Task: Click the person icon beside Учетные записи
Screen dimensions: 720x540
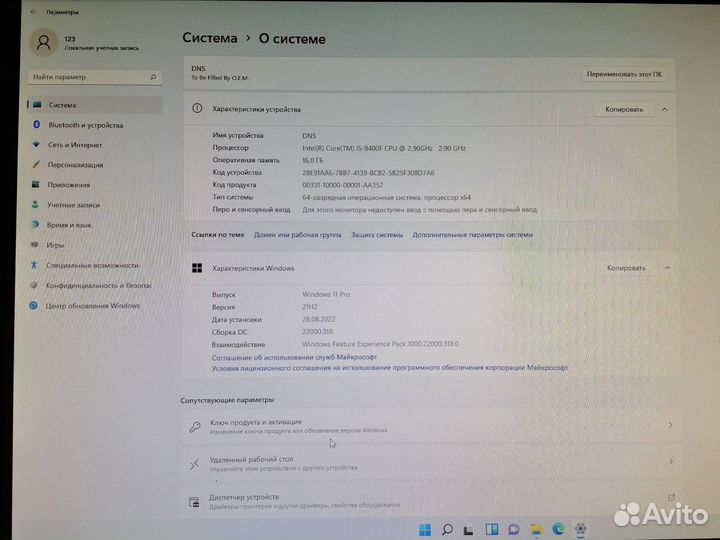Action: pyautogui.click(x=35, y=204)
